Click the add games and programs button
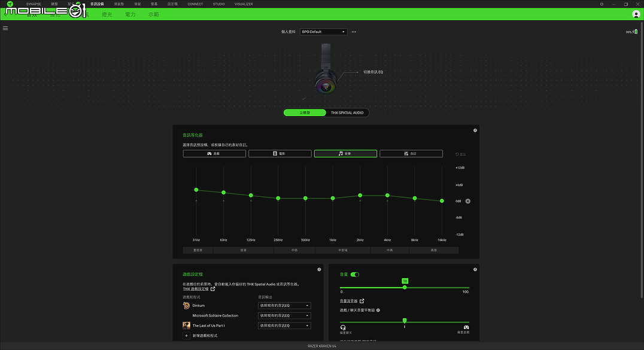Viewport: 644px width, 350px height. 205,336
